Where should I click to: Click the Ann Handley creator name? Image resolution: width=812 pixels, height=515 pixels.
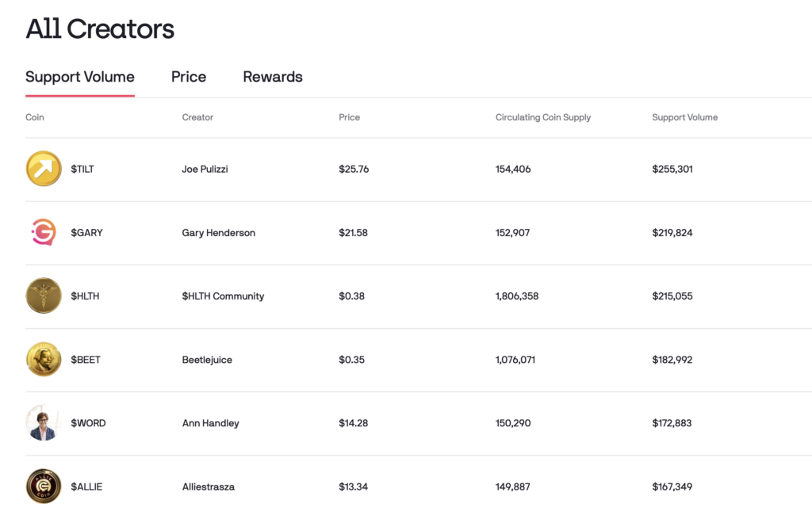click(x=209, y=422)
